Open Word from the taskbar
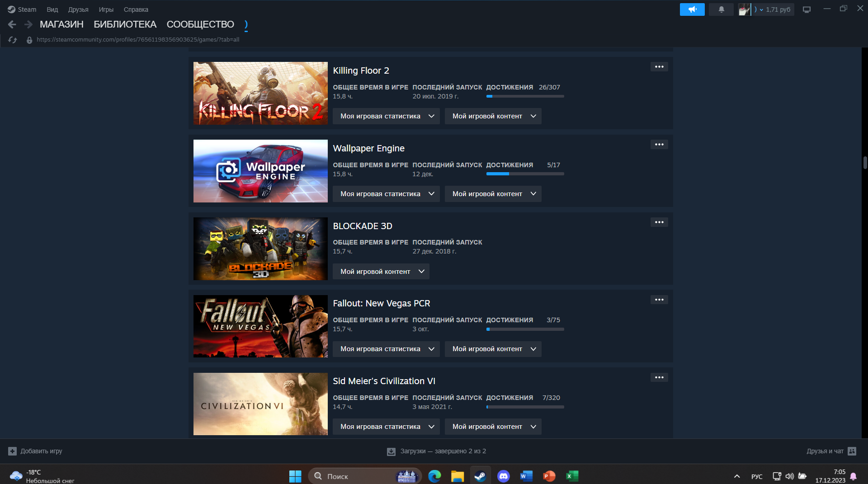 (526, 476)
